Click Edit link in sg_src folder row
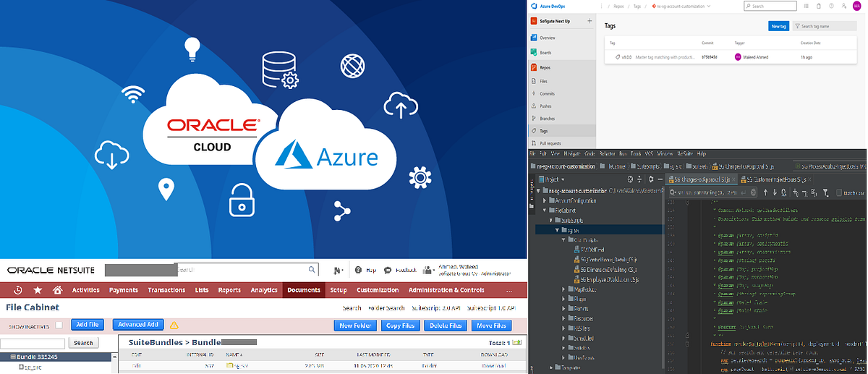This screenshot has height=374, width=868. pos(136,367)
